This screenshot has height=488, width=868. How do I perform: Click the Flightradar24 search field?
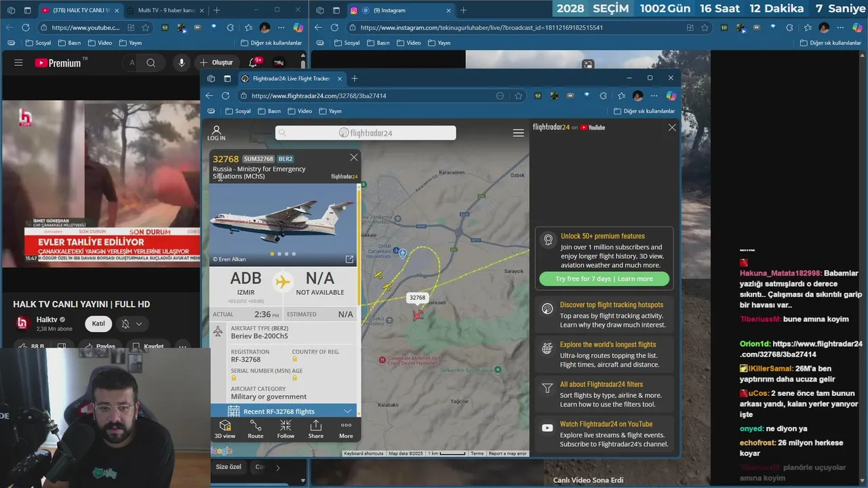click(366, 133)
